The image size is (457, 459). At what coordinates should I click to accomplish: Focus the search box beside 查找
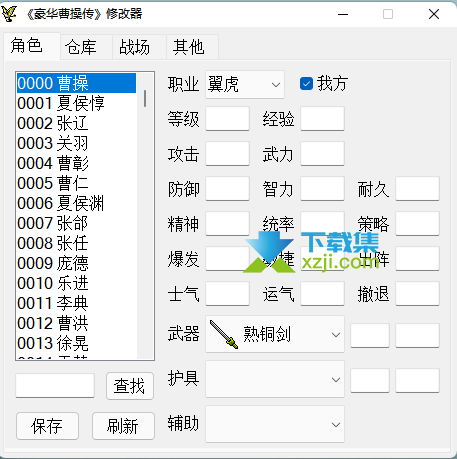click(x=55, y=386)
